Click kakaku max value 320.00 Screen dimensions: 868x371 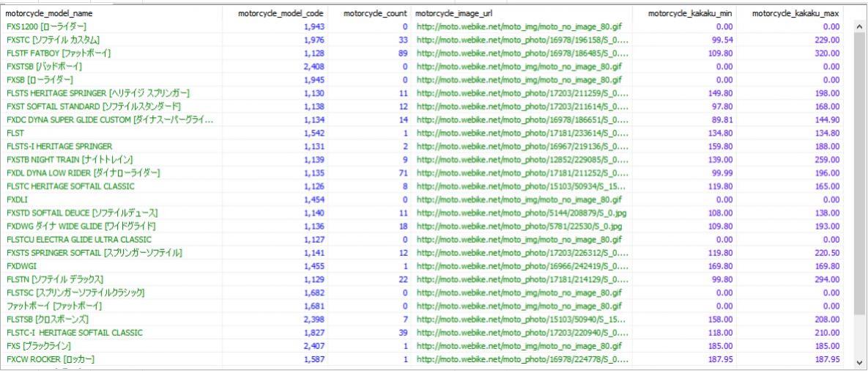(x=828, y=54)
